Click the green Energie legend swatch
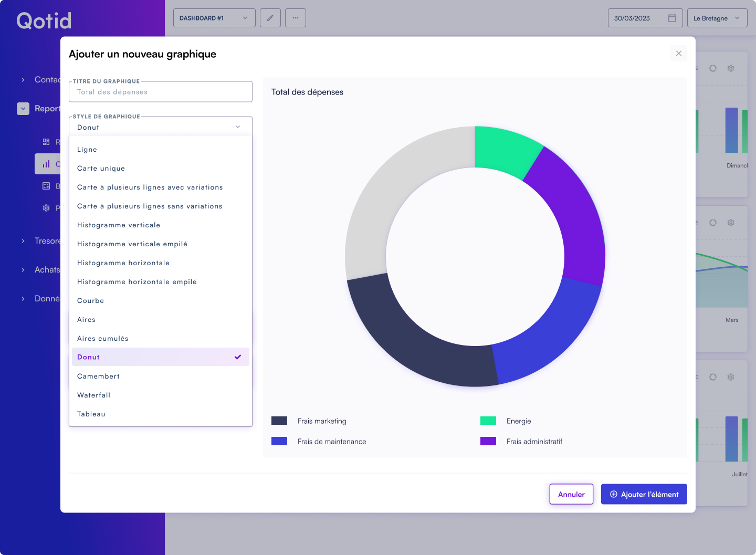 click(488, 421)
